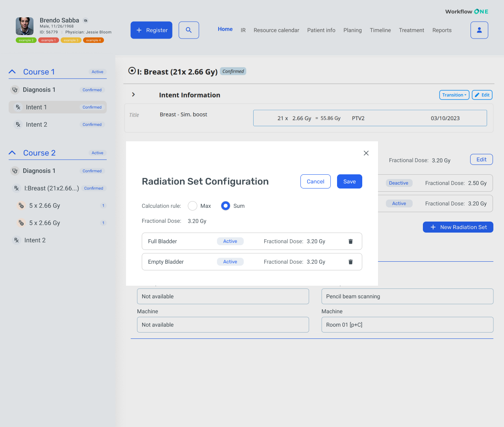
Task: Click the Register button
Action: click(152, 30)
